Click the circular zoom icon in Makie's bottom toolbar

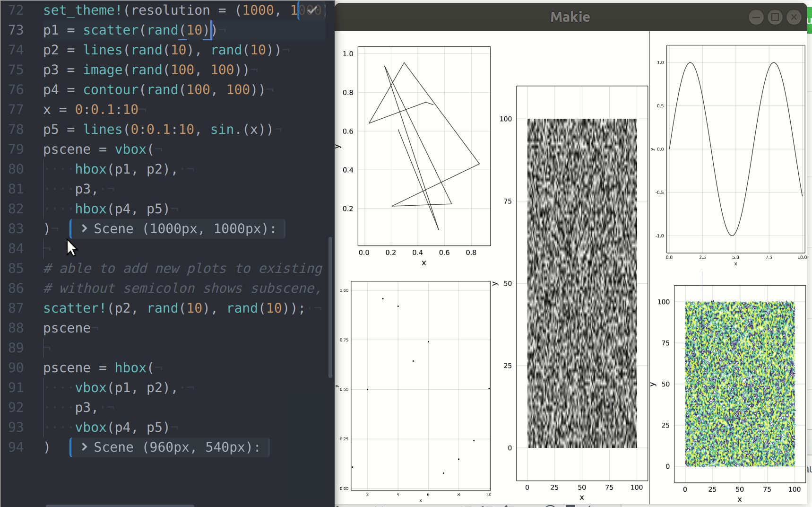[x=551, y=506]
